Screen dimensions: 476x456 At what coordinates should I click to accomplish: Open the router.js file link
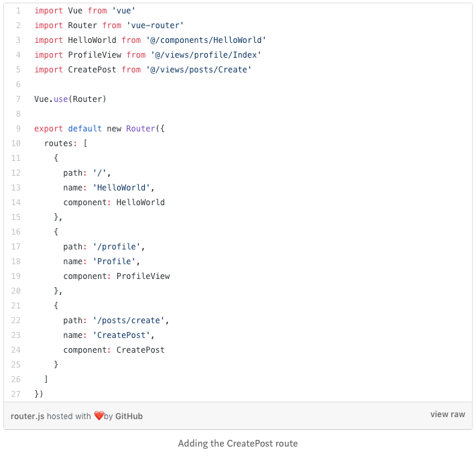click(27, 416)
